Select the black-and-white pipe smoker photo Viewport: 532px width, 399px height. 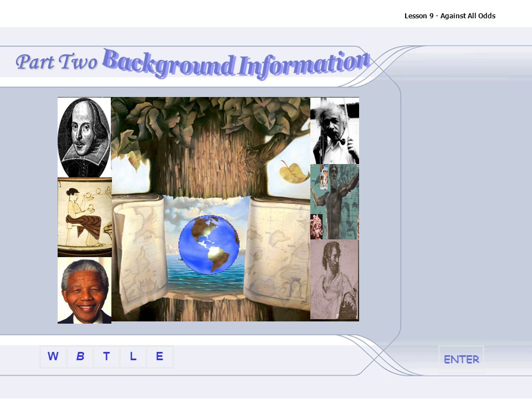335,131
